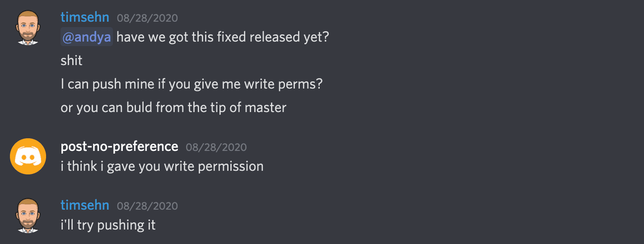The height and width of the screenshot is (244, 644).
Task: Click the timsehn username above the @andya message
Action: (85, 18)
